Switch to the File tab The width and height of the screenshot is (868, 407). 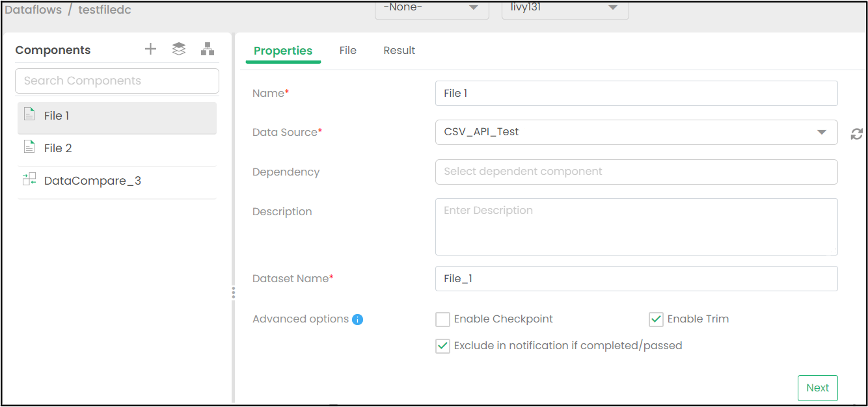348,50
